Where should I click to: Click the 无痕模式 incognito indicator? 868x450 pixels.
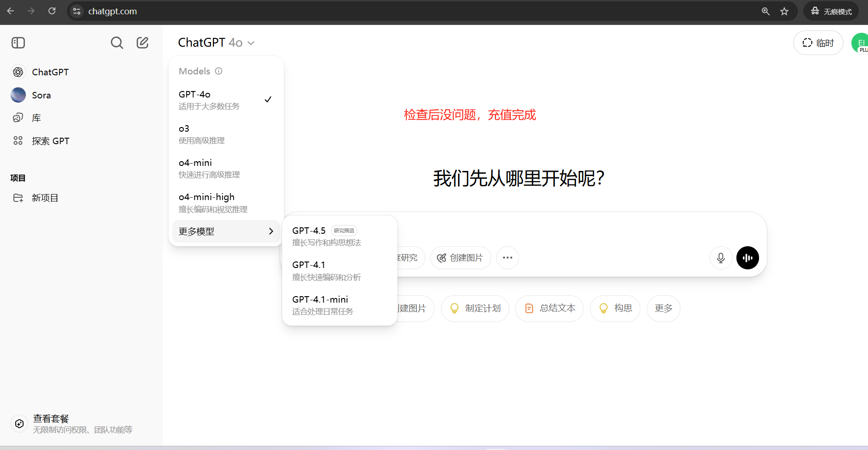831,11
